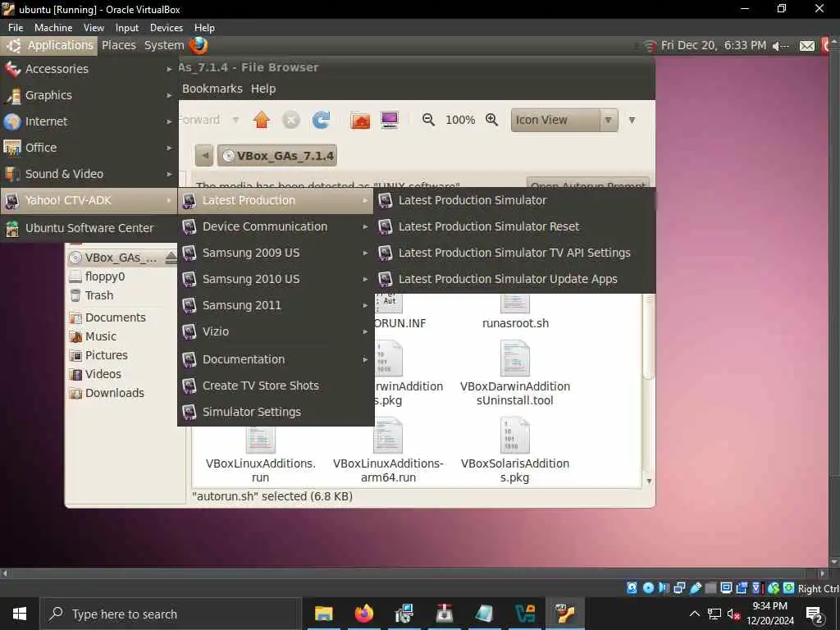The width and height of the screenshot is (840, 630).
Task: Expand the Samsung 2011 submenu
Action: tap(276, 305)
